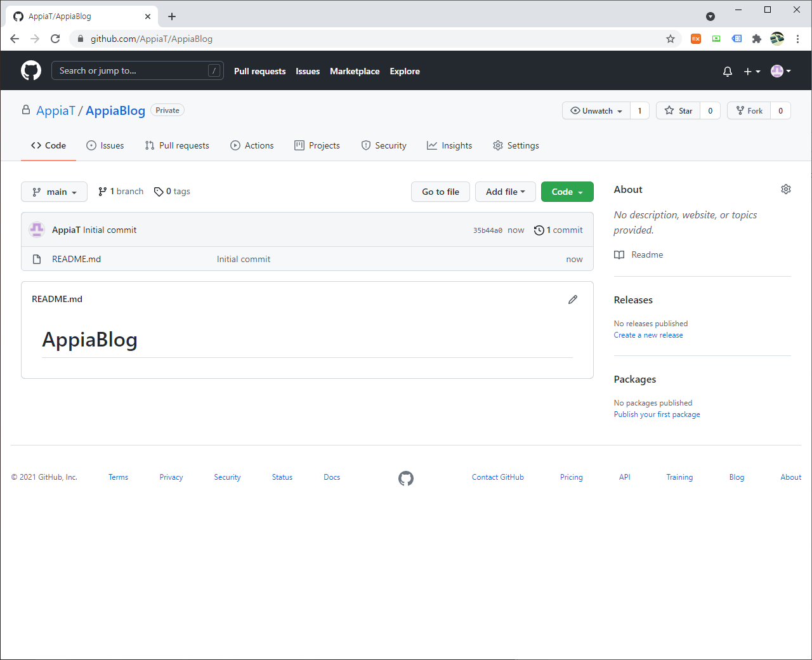The width and height of the screenshot is (812, 660).
Task: Open the Initial commit message in file row
Action: click(x=244, y=259)
